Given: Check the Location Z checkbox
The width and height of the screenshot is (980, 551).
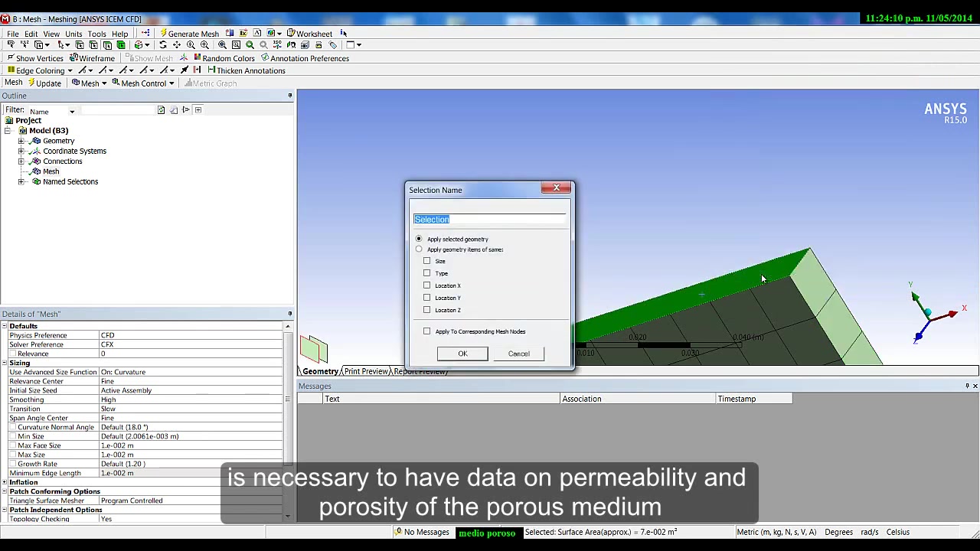Looking at the screenshot, I should pos(427,310).
